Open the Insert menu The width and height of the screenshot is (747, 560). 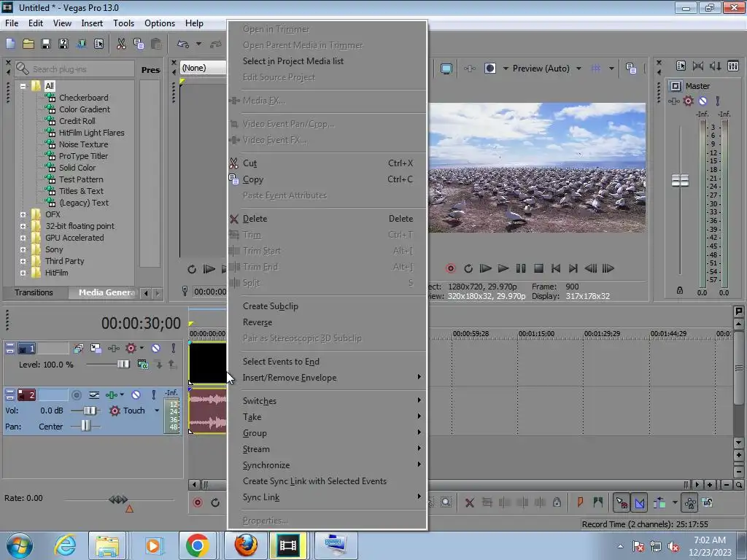(x=92, y=23)
